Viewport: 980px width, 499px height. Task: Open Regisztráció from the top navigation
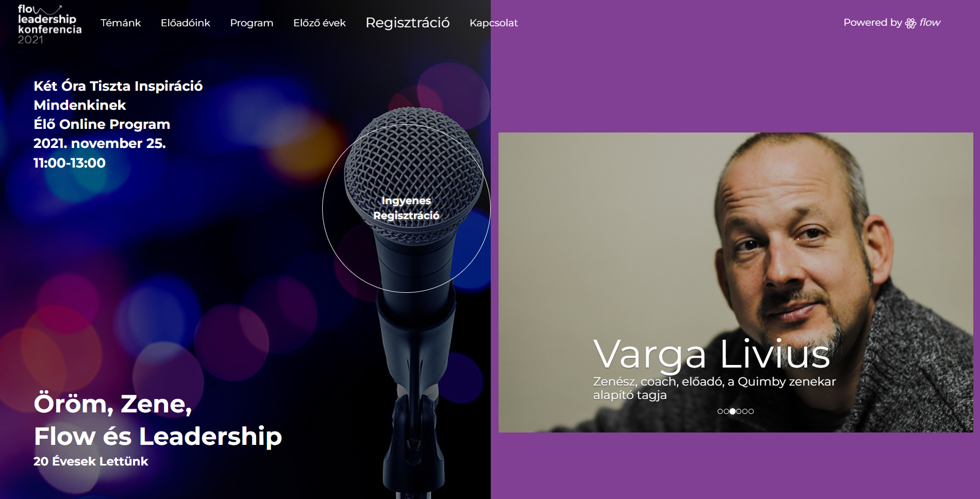click(x=408, y=23)
